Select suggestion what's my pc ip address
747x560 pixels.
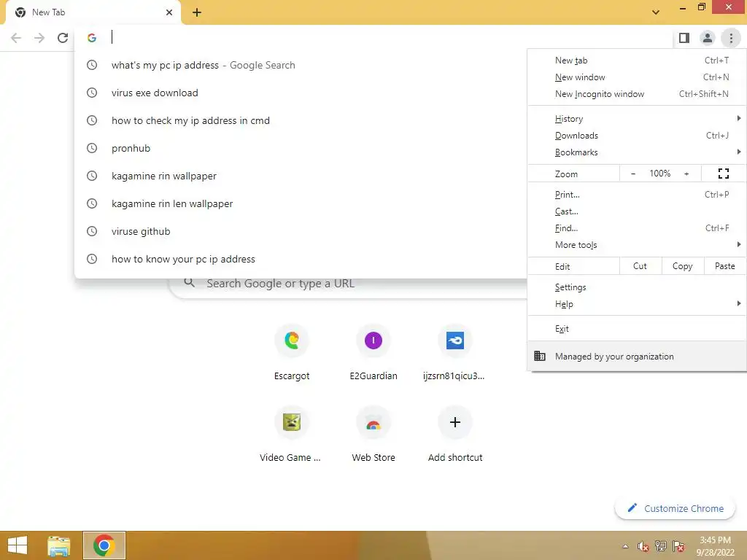[x=301, y=65]
